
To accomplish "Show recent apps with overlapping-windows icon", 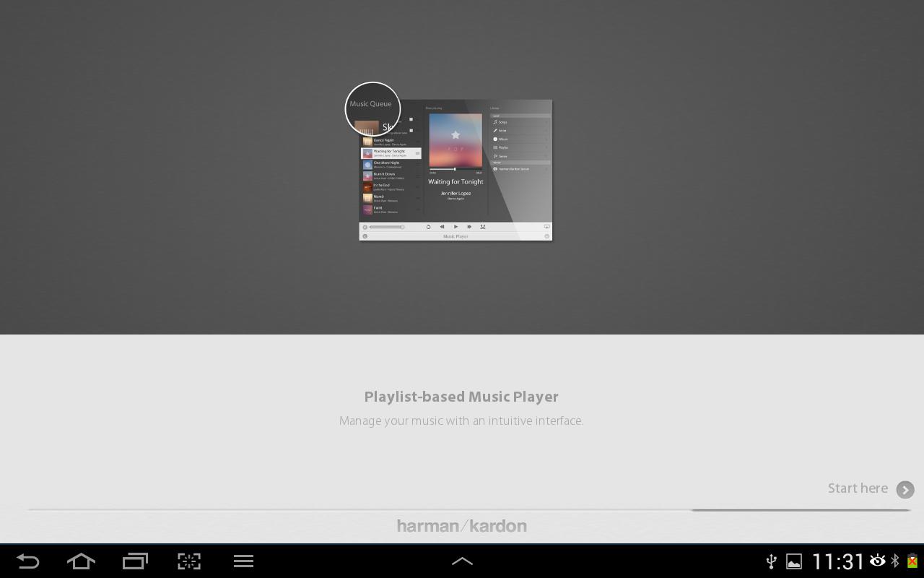I will coord(135,561).
